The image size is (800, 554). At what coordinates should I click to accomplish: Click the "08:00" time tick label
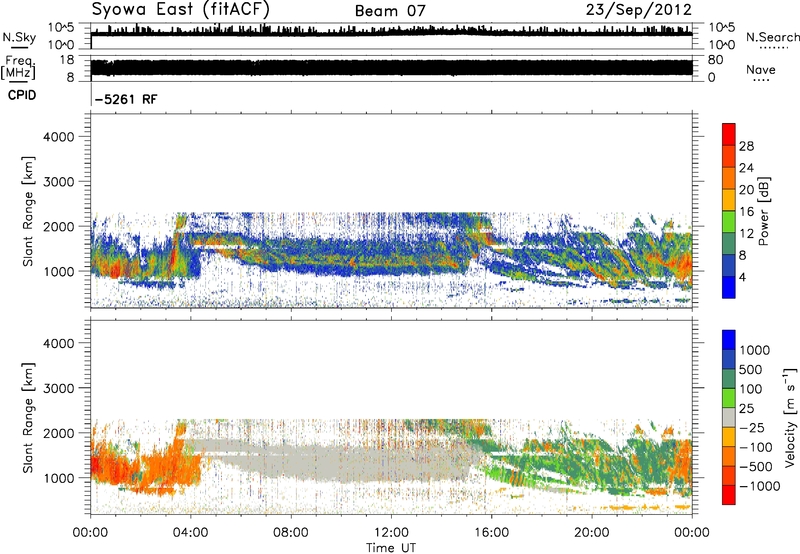coord(291,533)
